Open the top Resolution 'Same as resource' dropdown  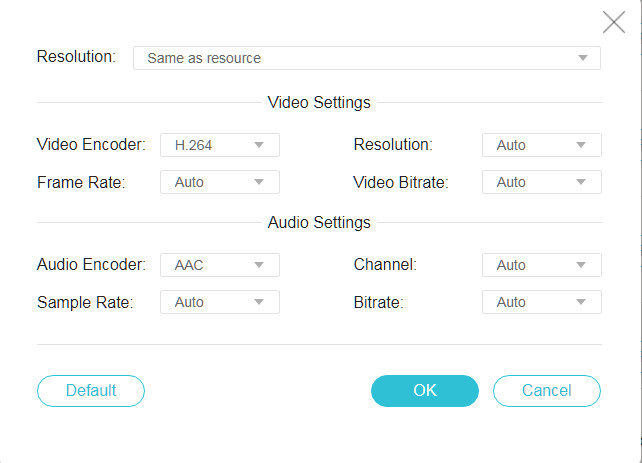click(x=366, y=58)
